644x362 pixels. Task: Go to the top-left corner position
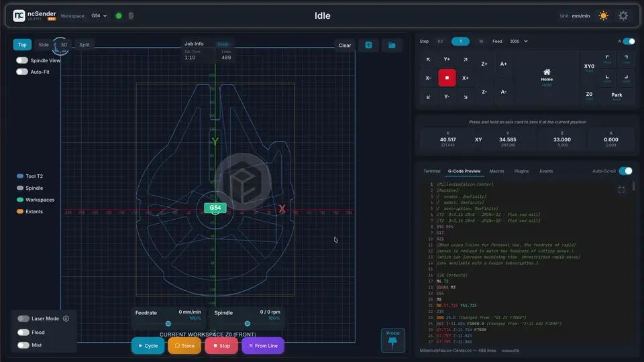pos(608,59)
